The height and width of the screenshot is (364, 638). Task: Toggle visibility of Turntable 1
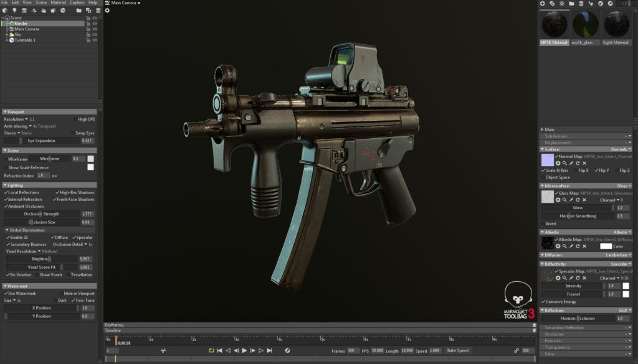click(95, 40)
